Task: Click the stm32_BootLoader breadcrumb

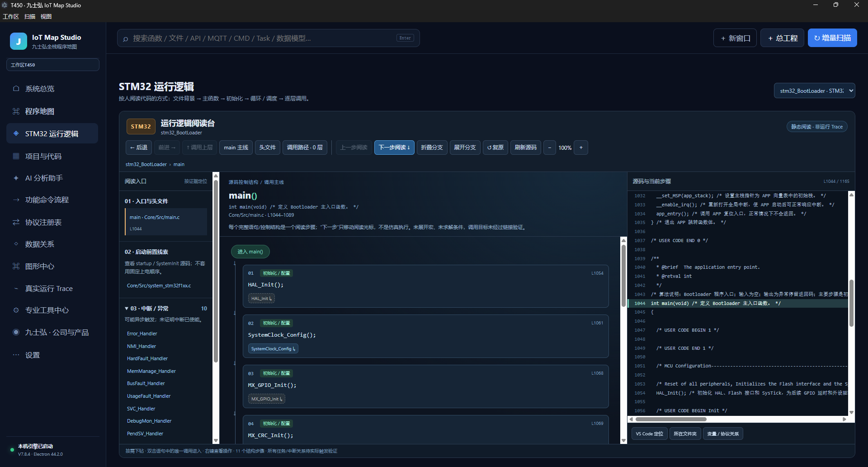Action: pos(146,164)
